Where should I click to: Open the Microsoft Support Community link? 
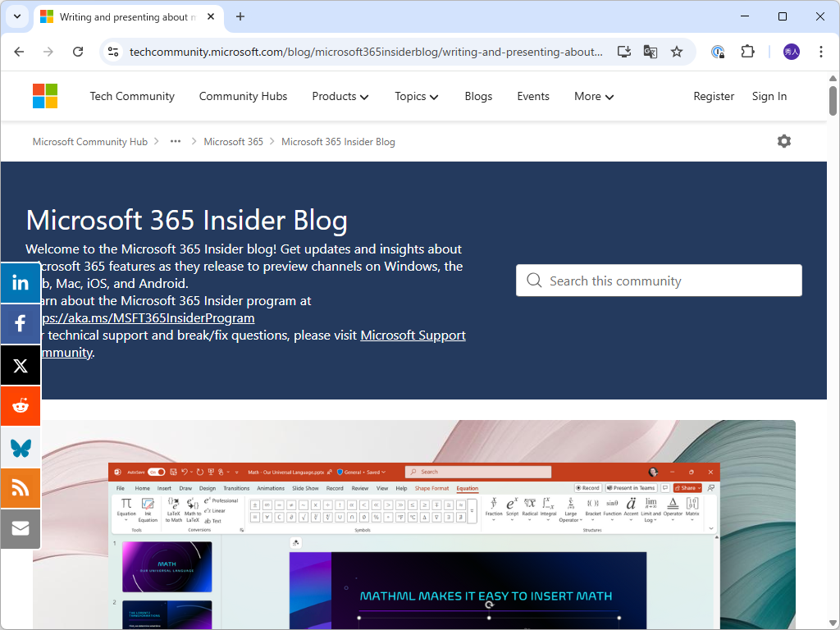[413, 335]
